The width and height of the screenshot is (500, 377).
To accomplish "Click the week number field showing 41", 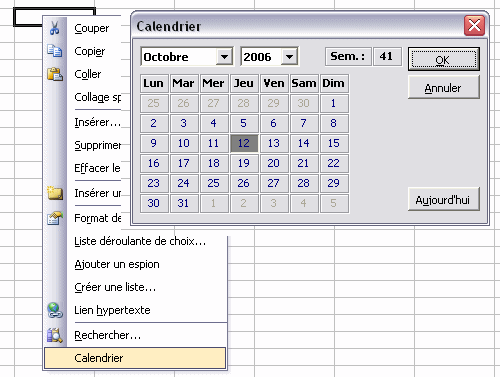I will click(x=387, y=56).
